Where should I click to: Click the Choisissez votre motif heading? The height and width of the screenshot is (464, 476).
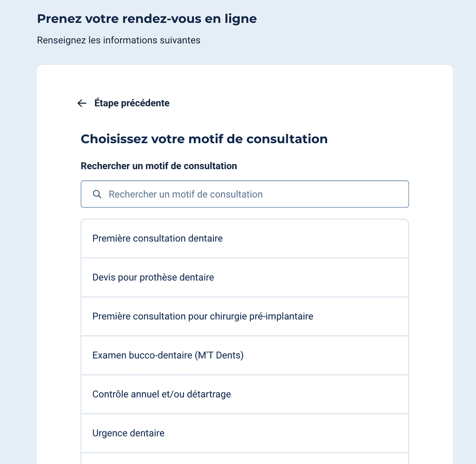[x=205, y=139]
